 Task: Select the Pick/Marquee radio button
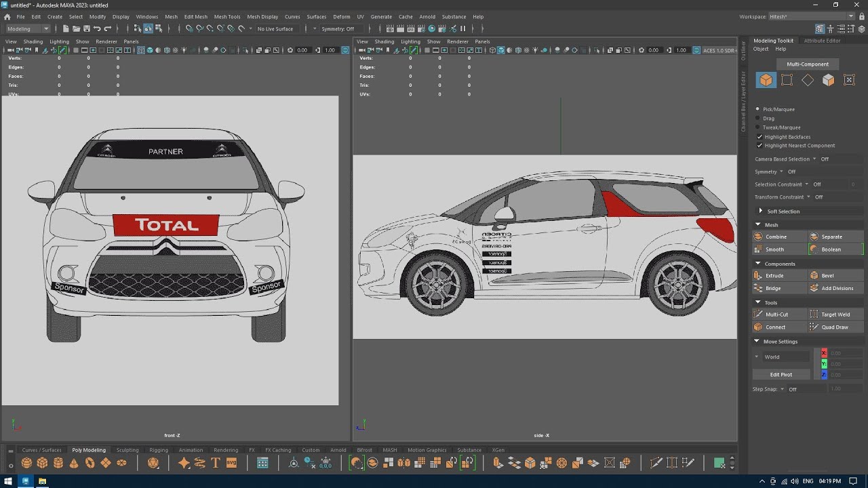tap(758, 109)
